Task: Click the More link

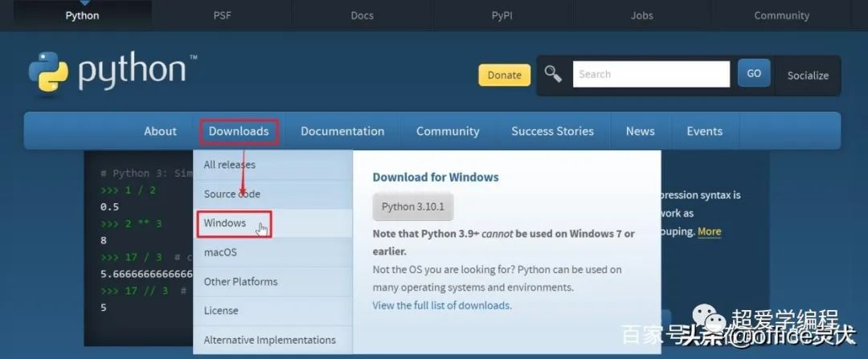Action: [x=709, y=231]
